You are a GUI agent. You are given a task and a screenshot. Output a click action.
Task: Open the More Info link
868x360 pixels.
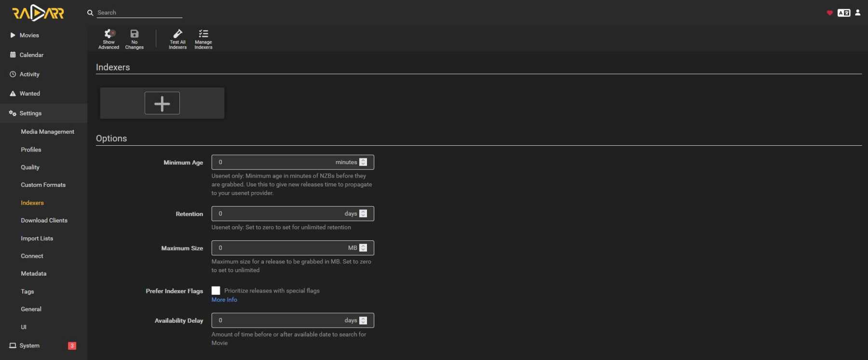click(224, 300)
